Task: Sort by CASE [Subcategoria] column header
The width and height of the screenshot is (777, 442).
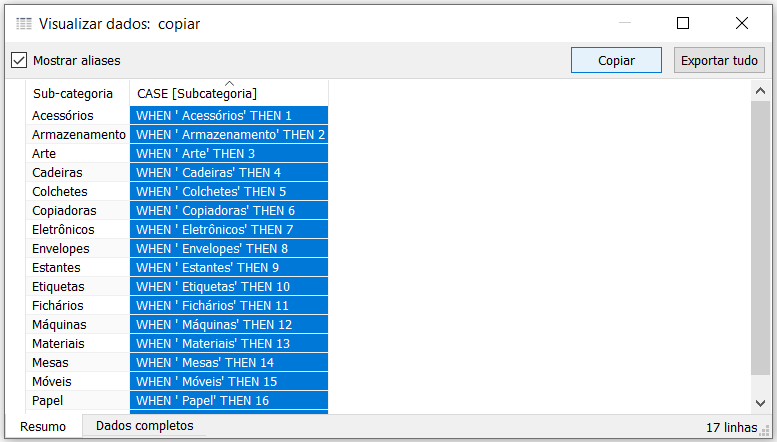Action: click(229, 93)
